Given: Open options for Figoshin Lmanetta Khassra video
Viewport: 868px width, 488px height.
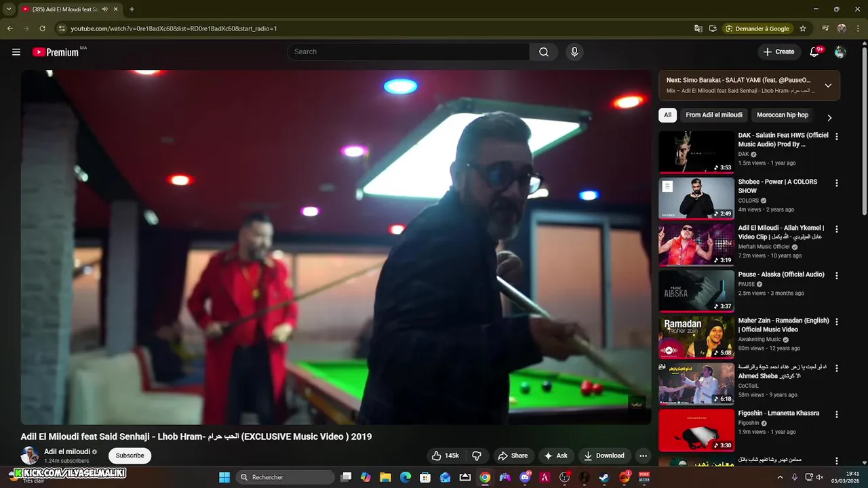Looking at the screenshot, I should 836,414.
